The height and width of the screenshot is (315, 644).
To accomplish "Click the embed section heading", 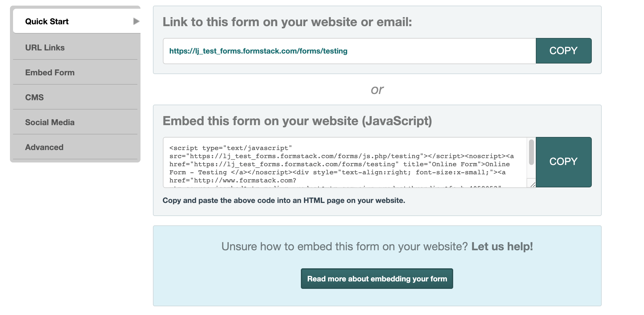I will tap(298, 121).
